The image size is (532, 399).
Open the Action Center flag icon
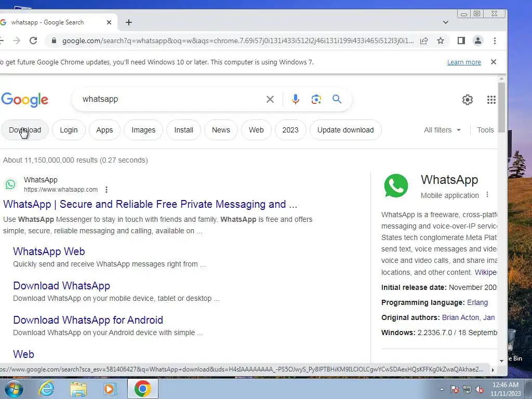pos(454,390)
